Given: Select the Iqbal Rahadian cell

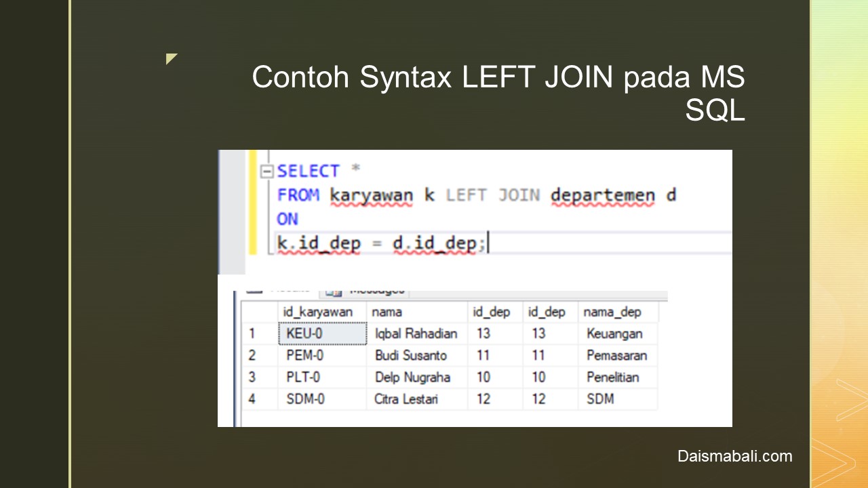Looking at the screenshot, I should pos(416,333).
